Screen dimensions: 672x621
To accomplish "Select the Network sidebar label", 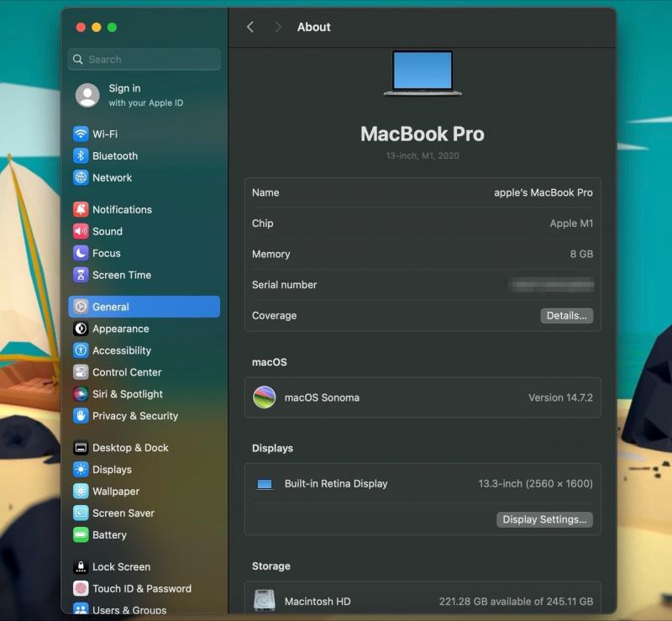I will click(113, 177).
